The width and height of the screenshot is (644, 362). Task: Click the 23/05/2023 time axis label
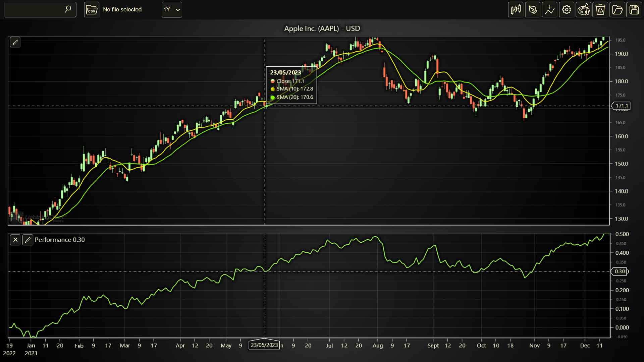click(264, 345)
